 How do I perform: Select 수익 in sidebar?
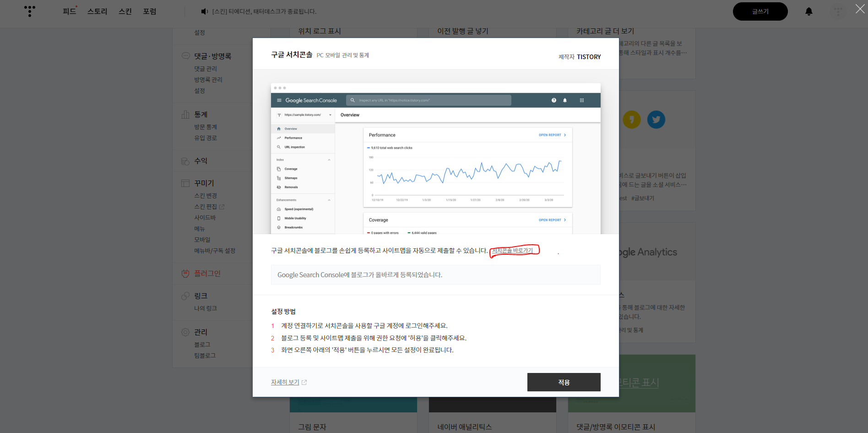click(x=201, y=161)
